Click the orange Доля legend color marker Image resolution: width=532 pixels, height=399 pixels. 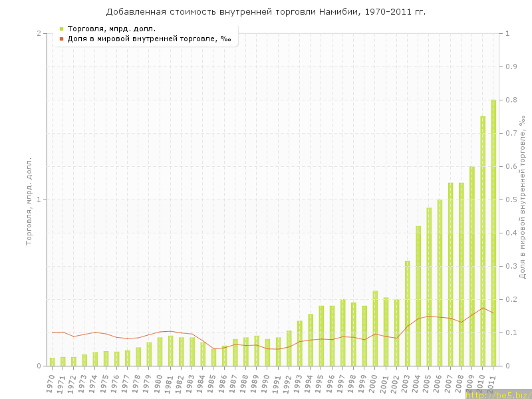pyautogui.click(x=61, y=39)
